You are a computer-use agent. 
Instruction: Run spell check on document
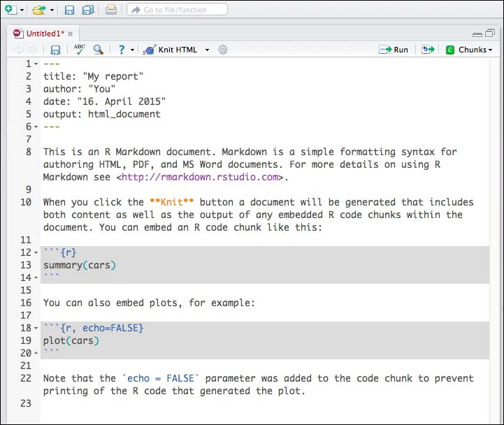(x=79, y=50)
